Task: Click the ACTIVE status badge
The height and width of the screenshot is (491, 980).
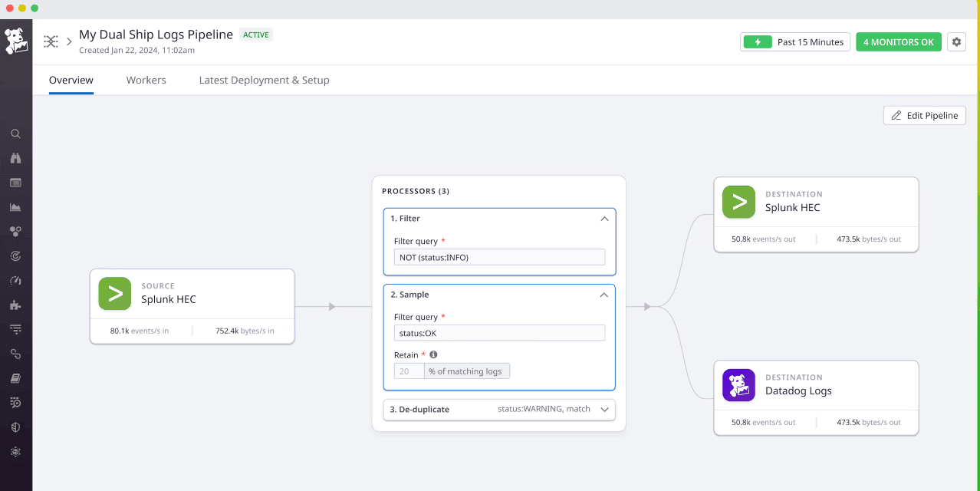Action: (x=256, y=35)
